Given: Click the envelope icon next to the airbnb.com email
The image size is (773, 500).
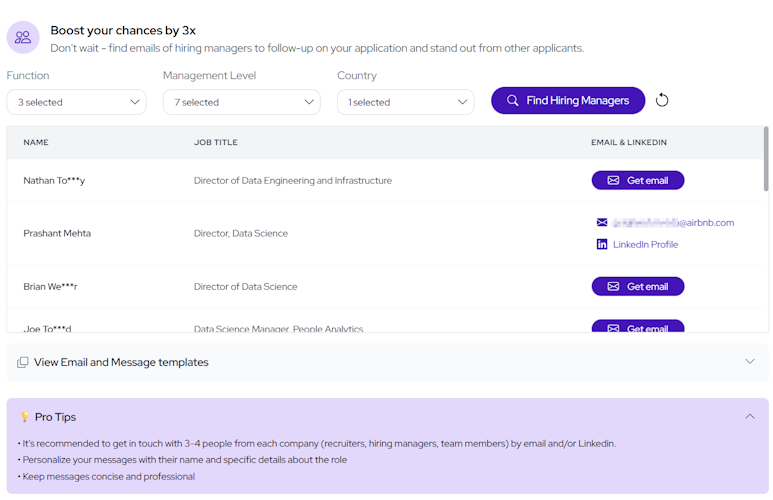Looking at the screenshot, I should pyautogui.click(x=602, y=222).
